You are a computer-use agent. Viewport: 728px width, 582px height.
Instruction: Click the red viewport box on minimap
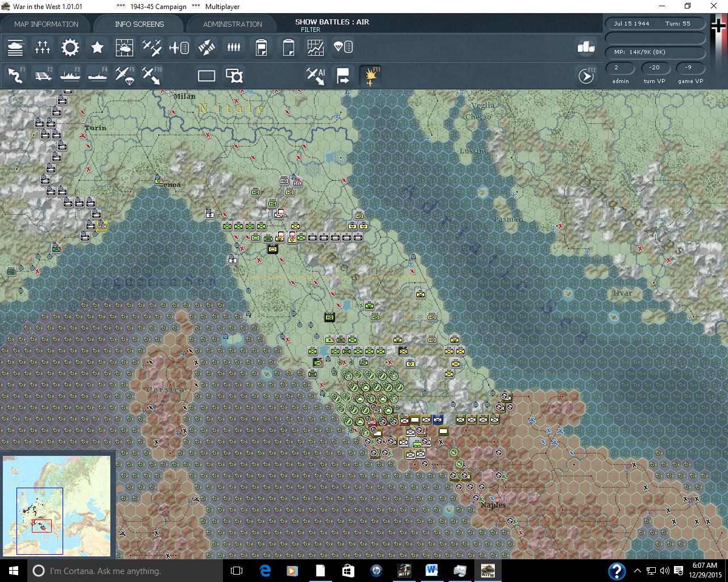click(42, 526)
